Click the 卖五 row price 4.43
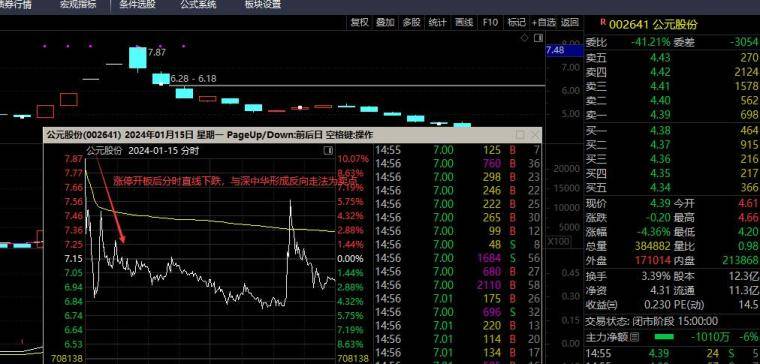Viewport: 760px width, 364px height. pyautogui.click(x=661, y=58)
